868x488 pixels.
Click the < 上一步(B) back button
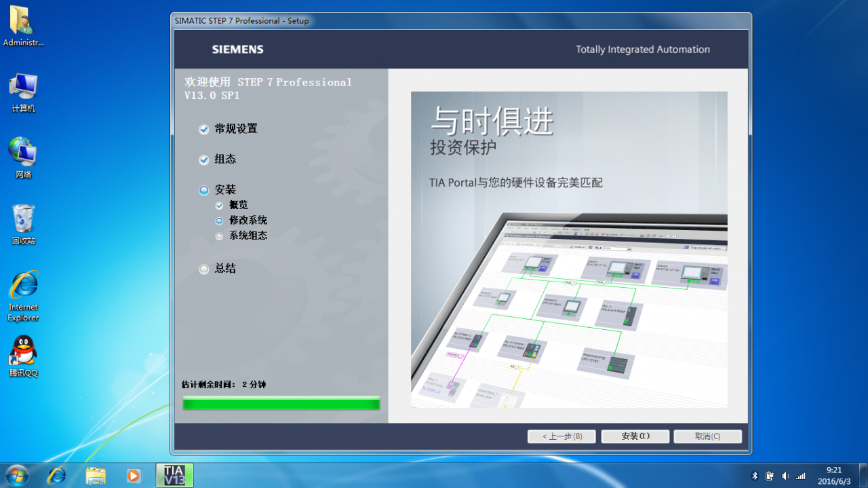click(x=561, y=436)
